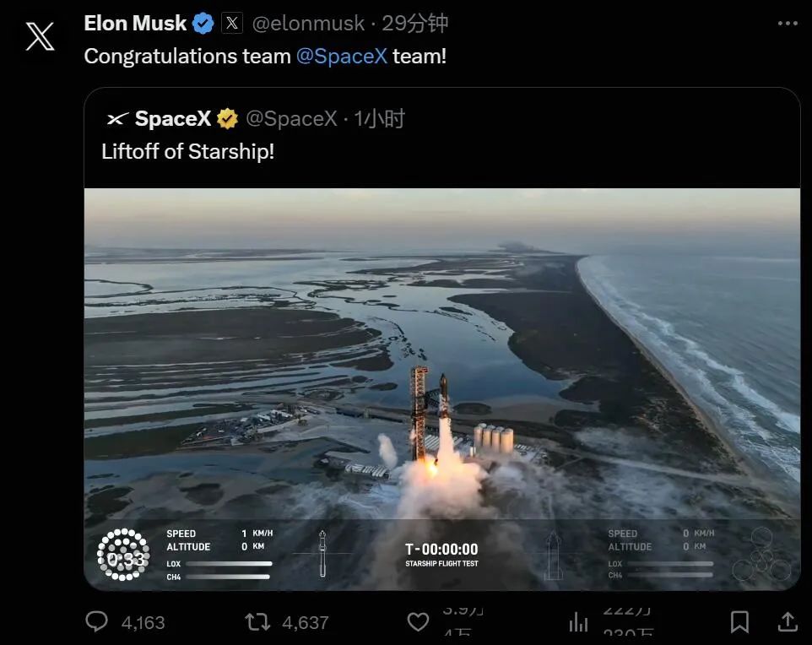Open the blue @SpaceX mention in the congratulations text
Image resolution: width=812 pixels, height=645 pixels.
click(342, 57)
